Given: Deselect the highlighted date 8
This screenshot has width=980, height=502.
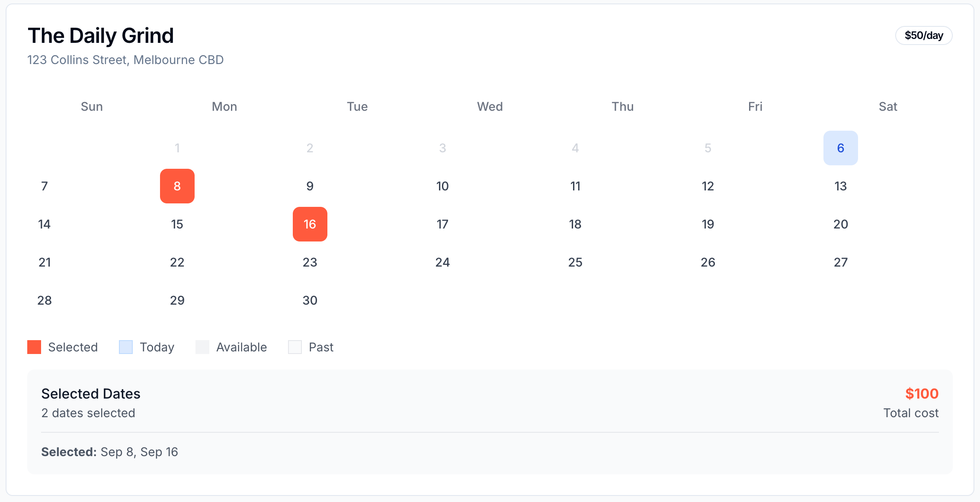Looking at the screenshot, I should point(177,186).
